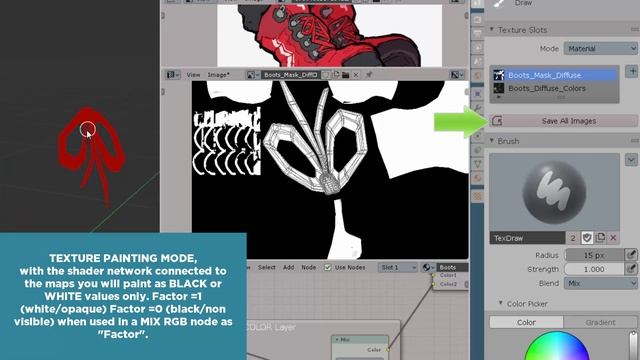The height and width of the screenshot is (360, 640).
Task: Duplicate the image with the new-image icon
Action: [336, 75]
